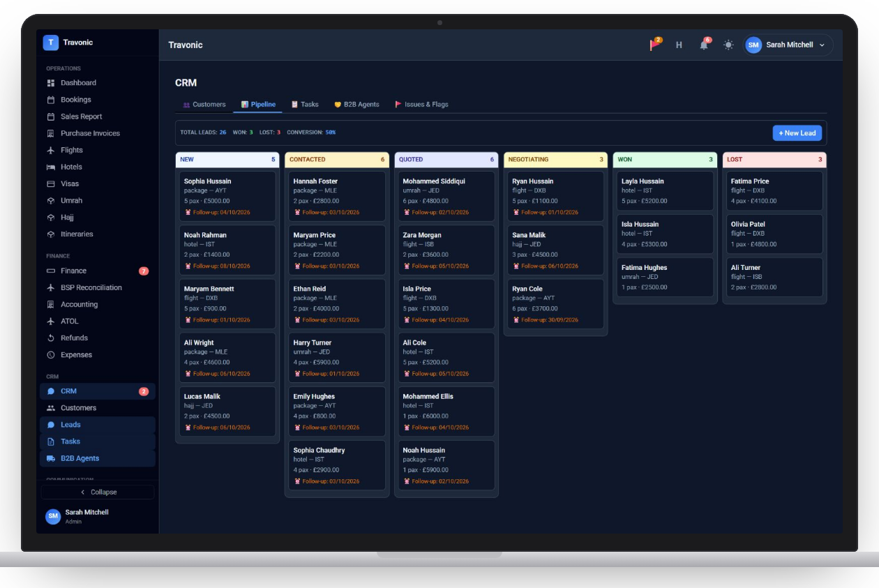Viewport: 879px width, 588px height.
Task: Switch to B2B Agents tab
Action: (356, 105)
